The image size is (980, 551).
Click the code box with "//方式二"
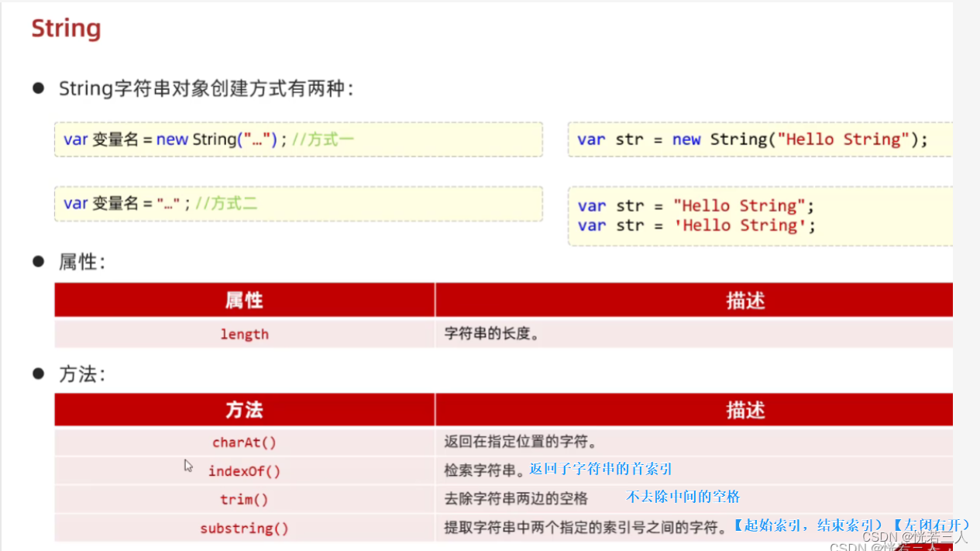(298, 203)
